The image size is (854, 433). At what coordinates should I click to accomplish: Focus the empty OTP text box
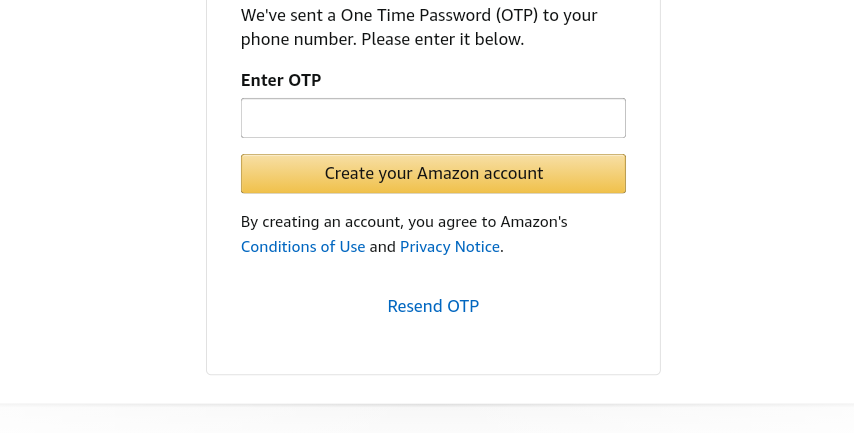click(433, 118)
